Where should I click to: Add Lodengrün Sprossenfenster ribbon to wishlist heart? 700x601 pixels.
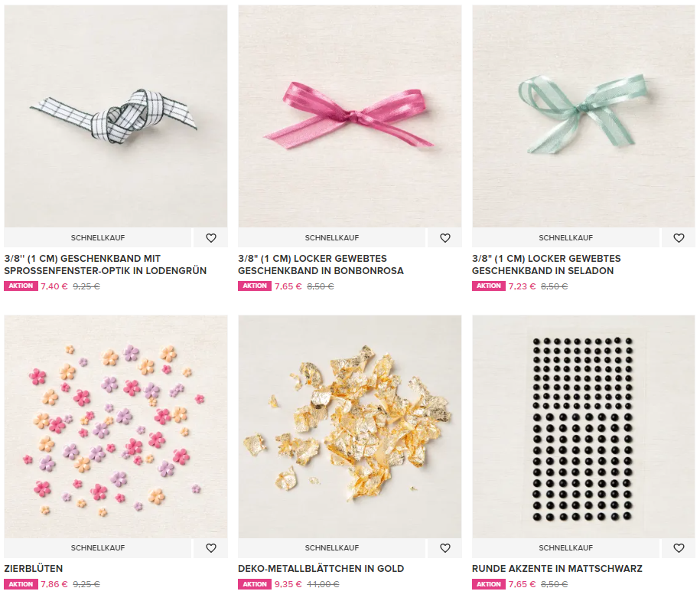coord(210,237)
